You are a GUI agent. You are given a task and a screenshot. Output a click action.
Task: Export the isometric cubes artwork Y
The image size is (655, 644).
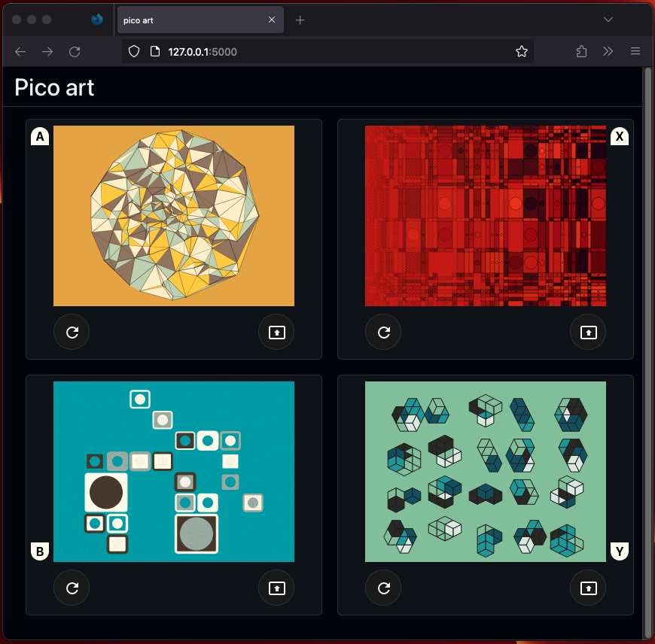pos(588,588)
